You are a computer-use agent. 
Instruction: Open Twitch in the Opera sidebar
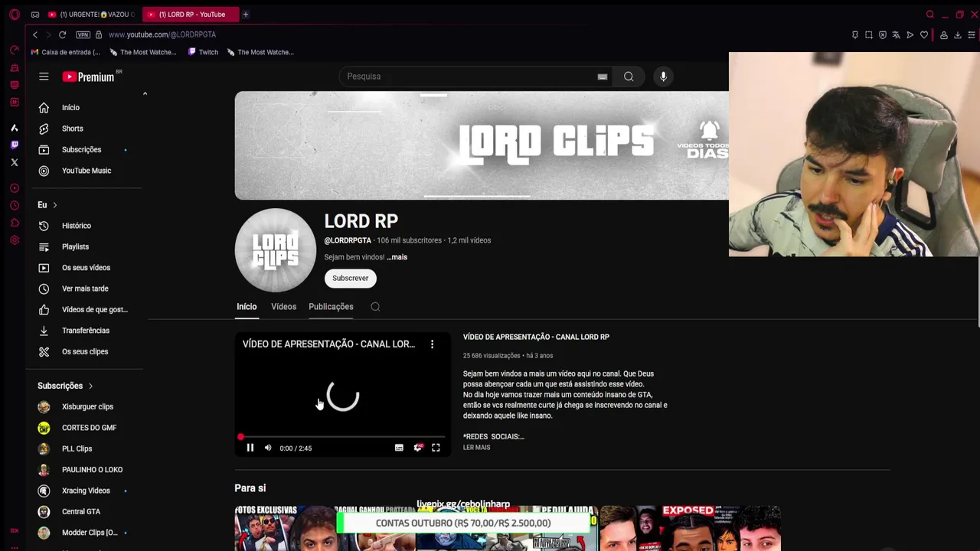[14, 145]
